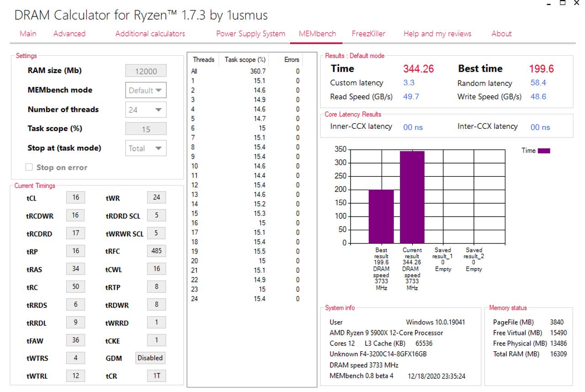Click the Inter-CCX latency value
Viewport: 585px width, 392px height.
[540, 127]
